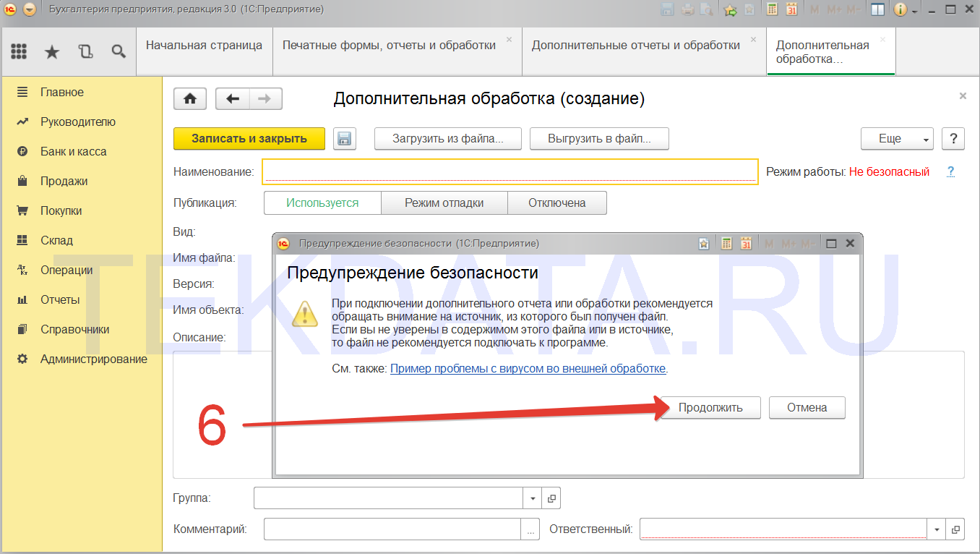Open calculator icon in dialog title bar
980x554 pixels.
tap(727, 244)
